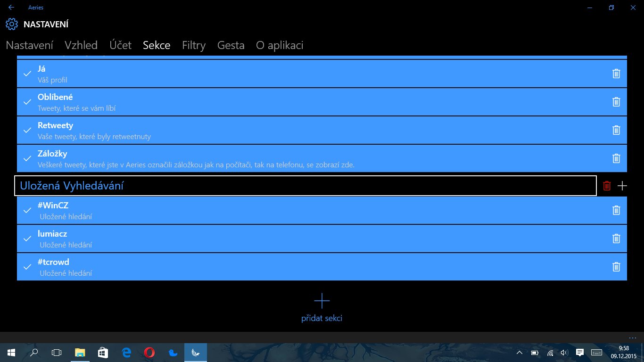Viewport: 644px width, 362px height.
Task: Uncheck the Já section checkmark
Action: tap(27, 74)
